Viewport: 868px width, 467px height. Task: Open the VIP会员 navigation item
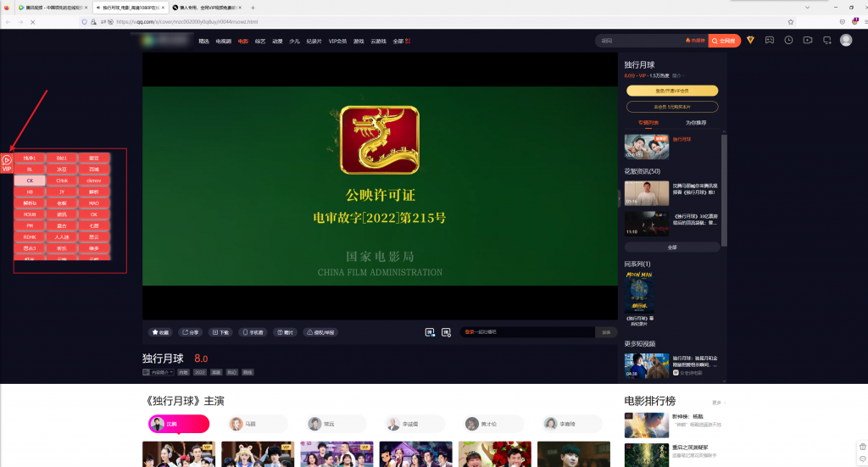(337, 41)
